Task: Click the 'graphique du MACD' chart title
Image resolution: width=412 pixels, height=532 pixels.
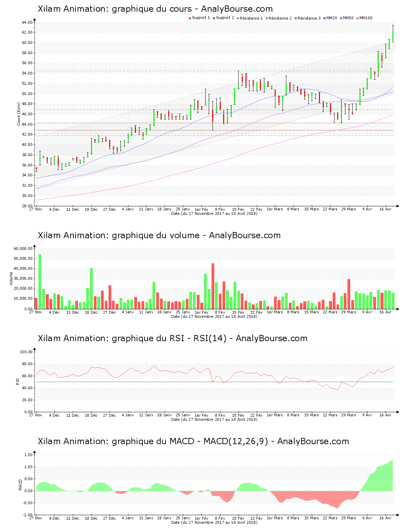Action: coord(193,441)
